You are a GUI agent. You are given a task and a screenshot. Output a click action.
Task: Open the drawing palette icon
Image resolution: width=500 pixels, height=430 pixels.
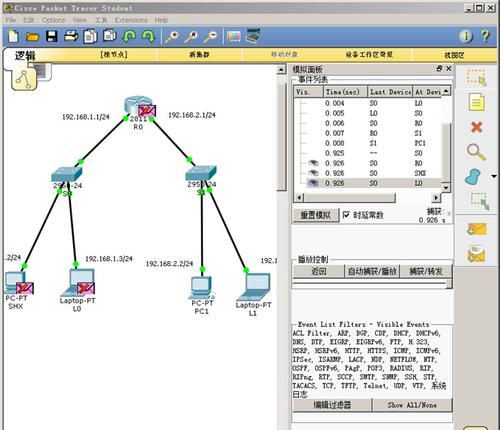pos(234,36)
